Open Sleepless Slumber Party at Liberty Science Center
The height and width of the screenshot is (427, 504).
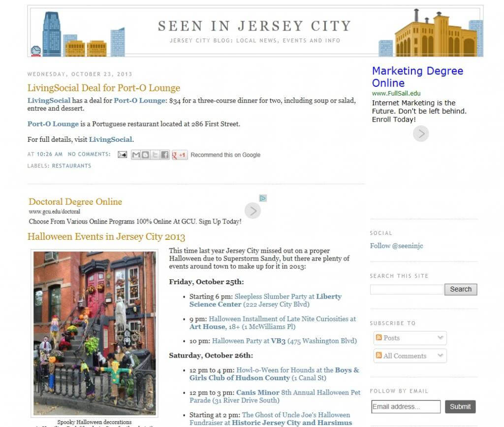click(265, 300)
